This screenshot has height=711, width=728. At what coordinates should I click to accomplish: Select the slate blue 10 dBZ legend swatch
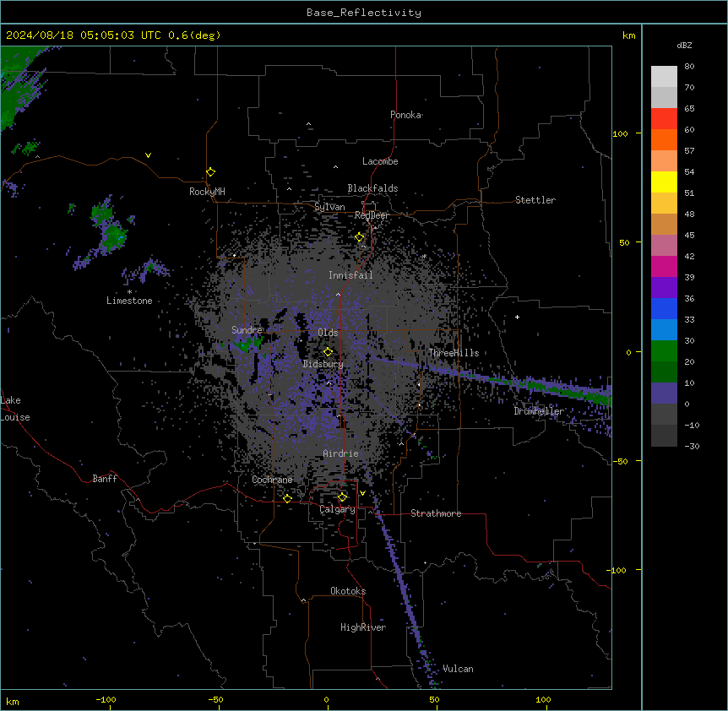pos(664,393)
